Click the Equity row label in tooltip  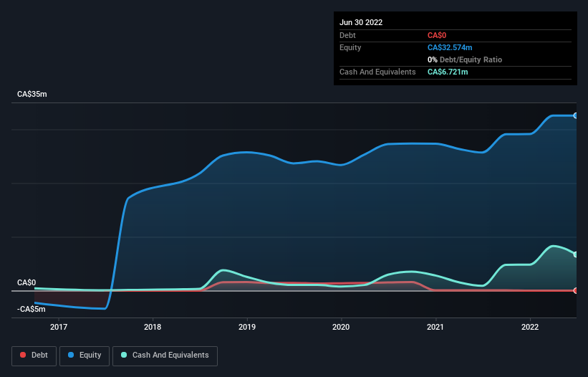point(350,47)
